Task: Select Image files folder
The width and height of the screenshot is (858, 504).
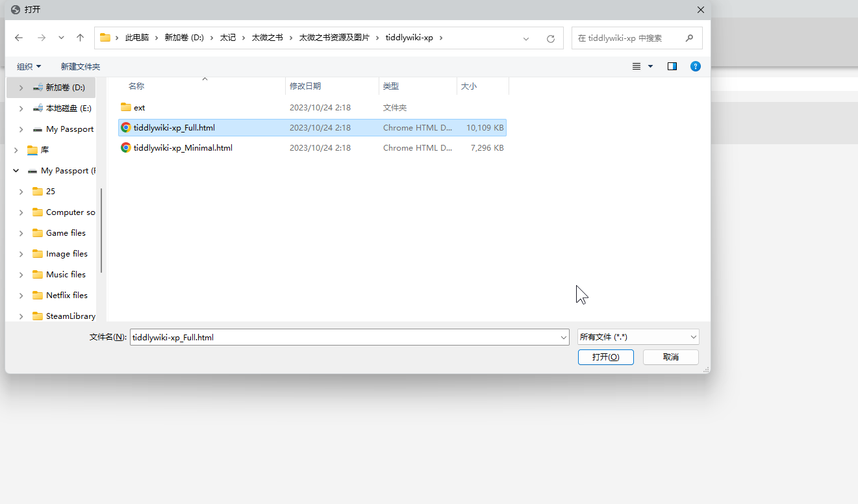Action: [x=67, y=254]
